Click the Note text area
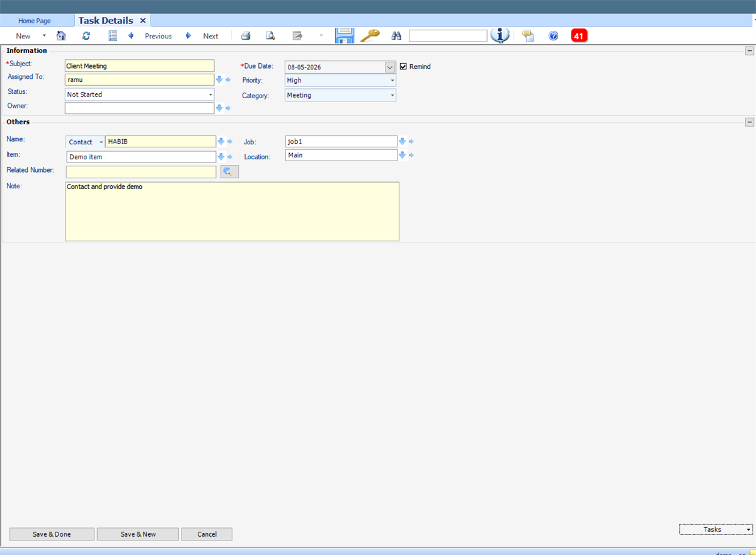The height and width of the screenshot is (555, 756). tap(232, 212)
